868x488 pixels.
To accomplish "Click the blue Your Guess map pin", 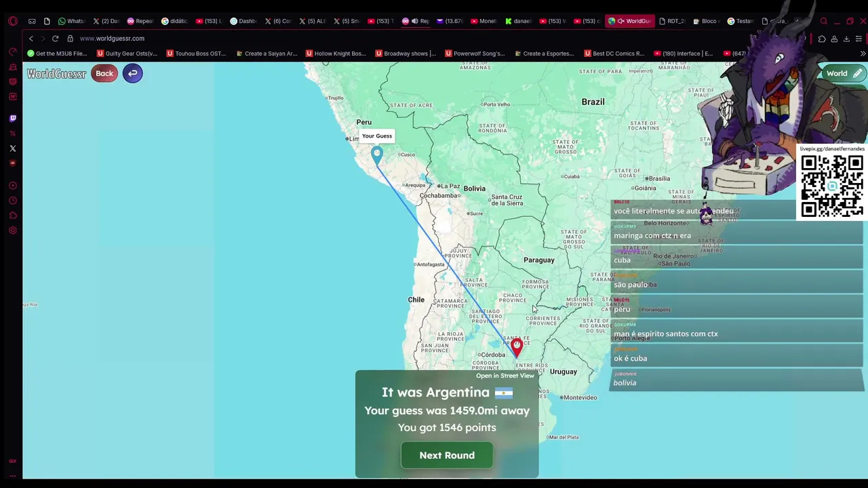I will click(377, 156).
